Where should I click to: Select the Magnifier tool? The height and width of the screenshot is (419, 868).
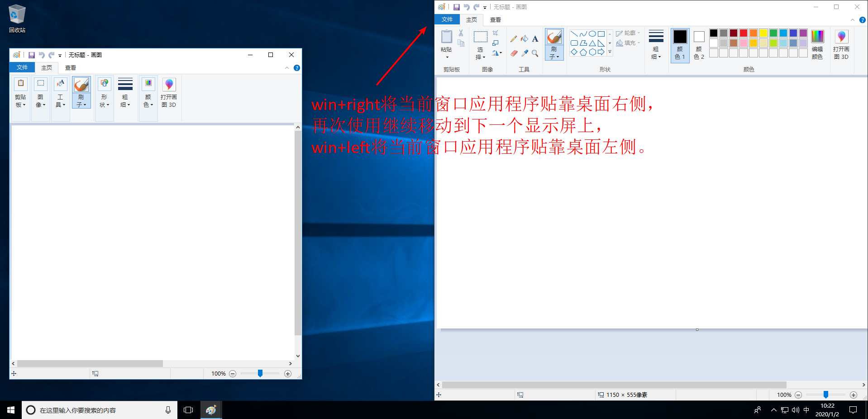[x=535, y=53]
